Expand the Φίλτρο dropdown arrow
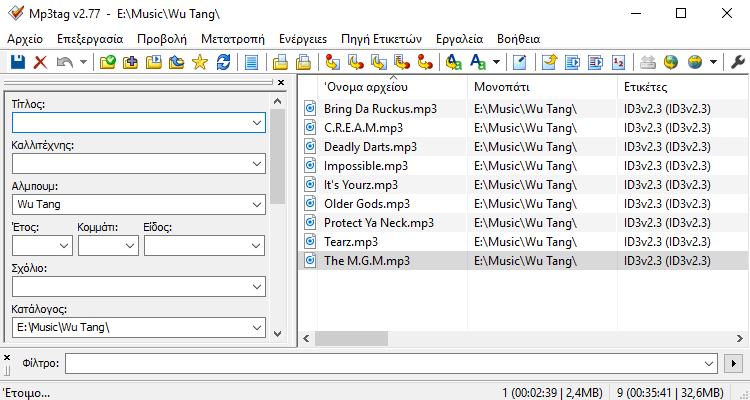750x400 pixels. tap(709, 364)
